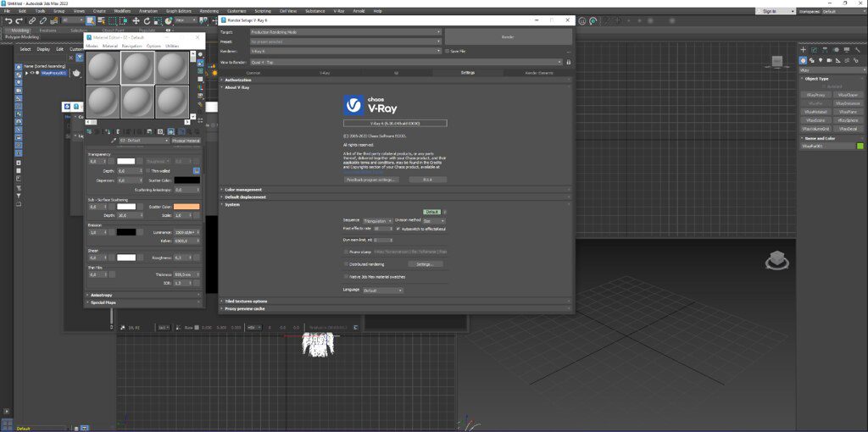Click the lock icon next to View to Render
The image size is (868, 432).
coord(568,63)
